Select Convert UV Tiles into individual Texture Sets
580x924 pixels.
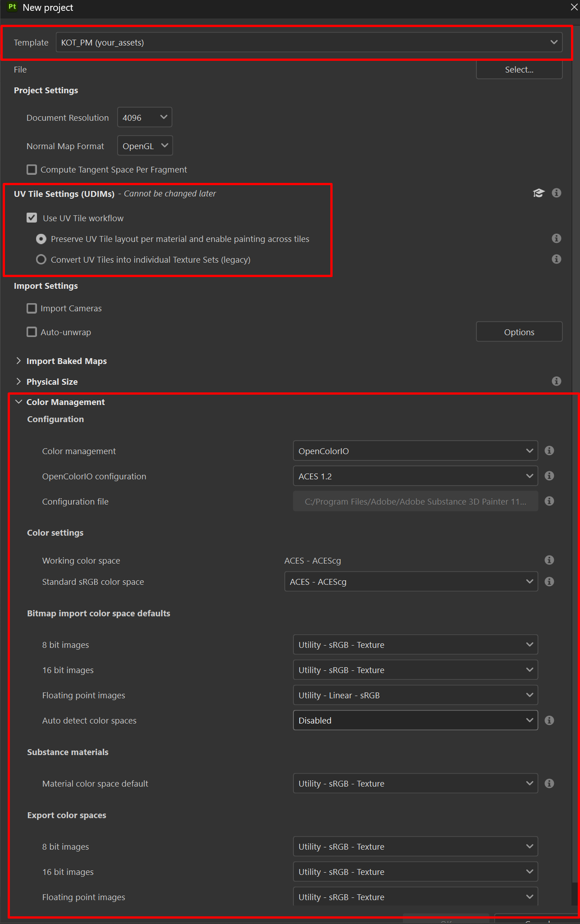(41, 259)
